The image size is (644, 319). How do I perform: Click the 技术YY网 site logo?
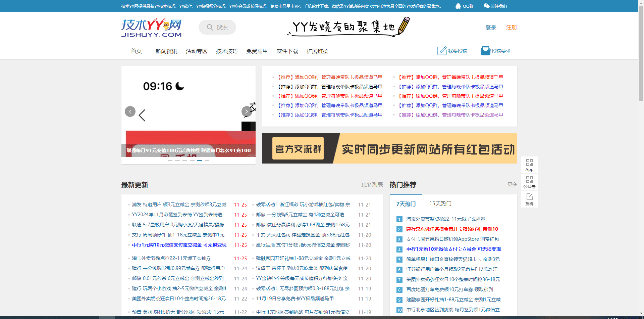click(x=151, y=27)
